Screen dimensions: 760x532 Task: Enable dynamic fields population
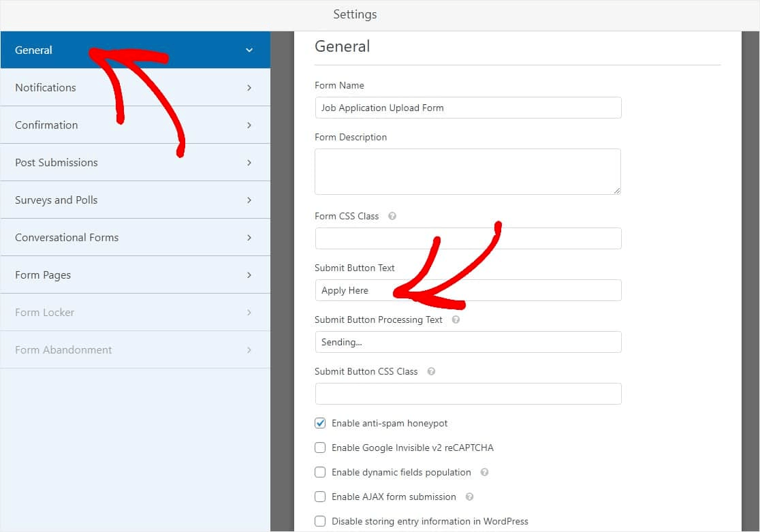tap(320, 472)
